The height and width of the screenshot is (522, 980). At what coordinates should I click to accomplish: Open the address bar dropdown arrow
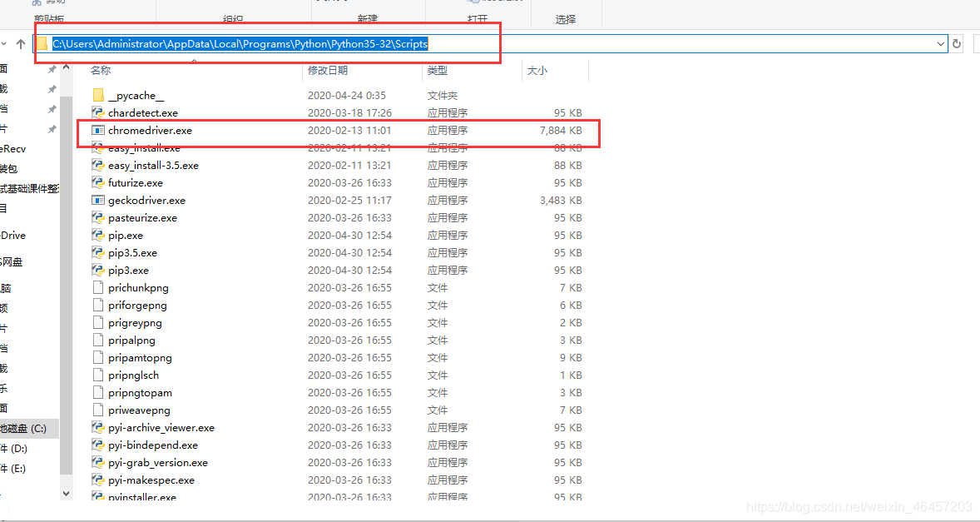point(941,43)
